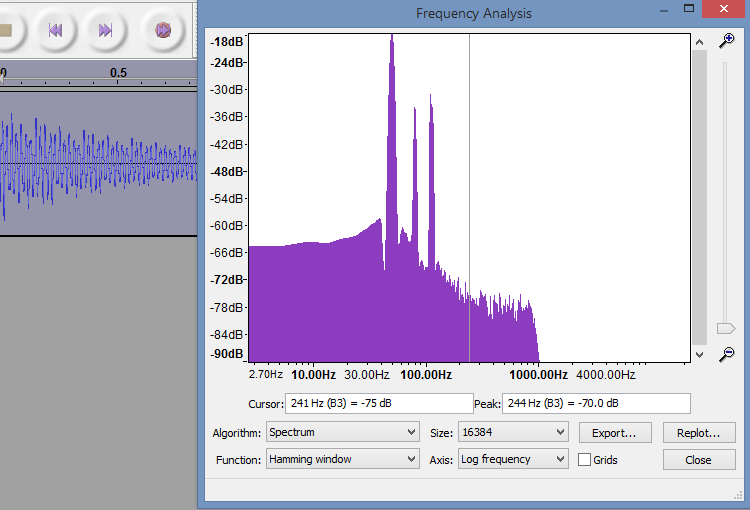
Task: Click the scroll up arrow beside spectrum plot
Action: (699, 42)
